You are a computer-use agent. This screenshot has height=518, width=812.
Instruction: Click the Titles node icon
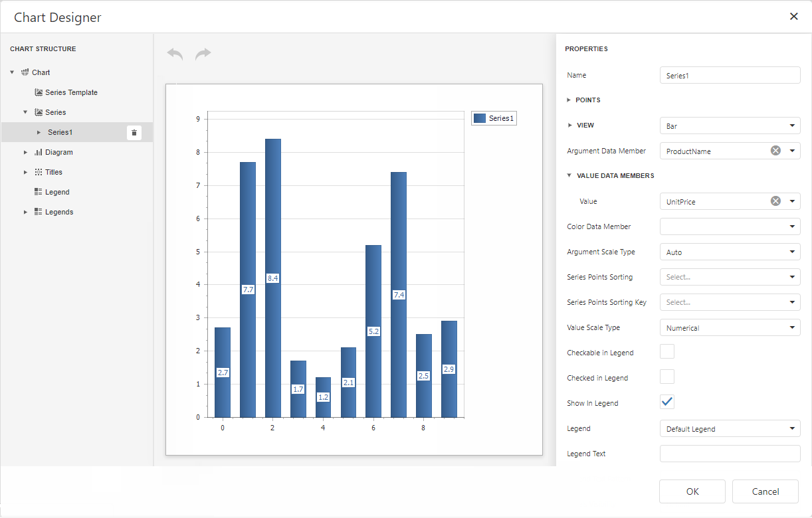(x=39, y=172)
